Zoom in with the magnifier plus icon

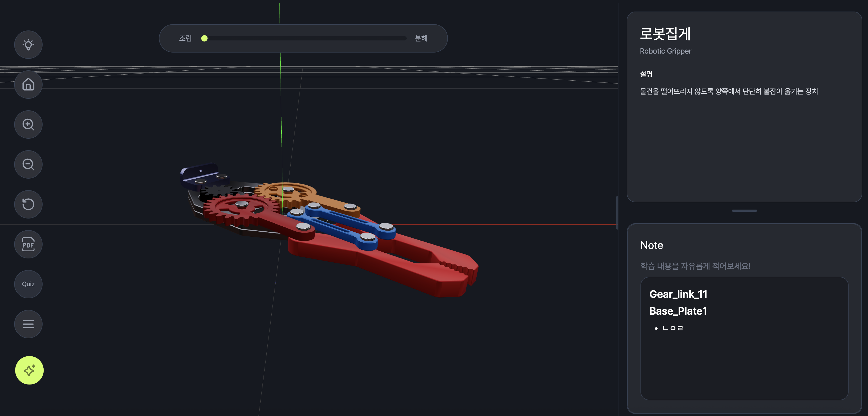pos(28,124)
